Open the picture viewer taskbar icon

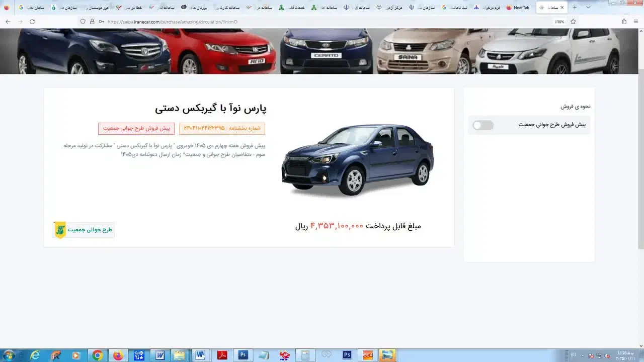tap(387, 355)
